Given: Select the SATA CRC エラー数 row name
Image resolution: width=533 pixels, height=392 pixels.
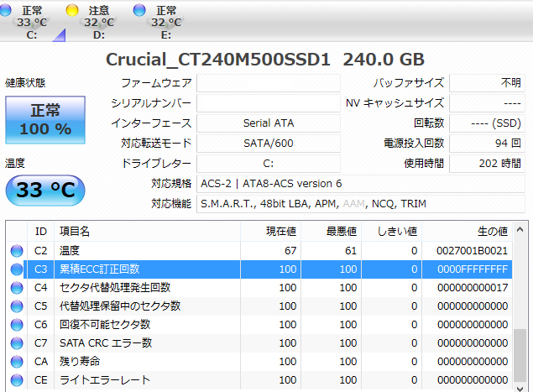Looking at the screenshot, I should [x=106, y=343].
